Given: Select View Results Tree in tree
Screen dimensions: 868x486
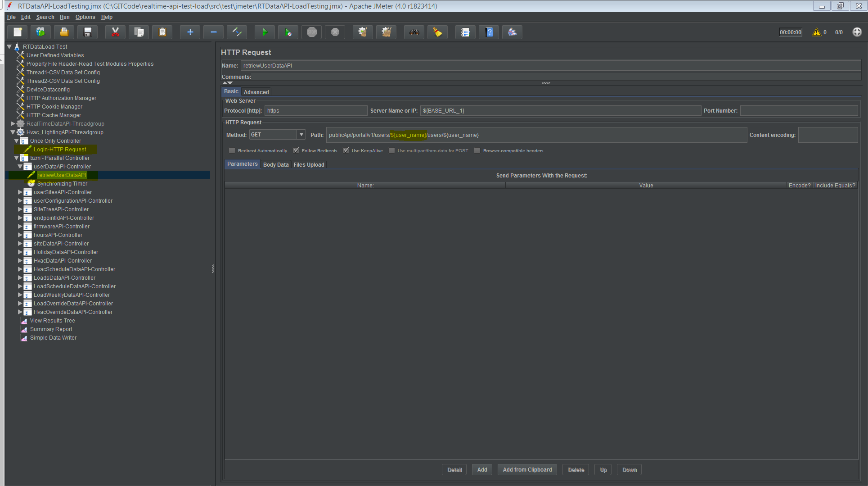Looking at the screenshot, I should (x=52, y=321).
